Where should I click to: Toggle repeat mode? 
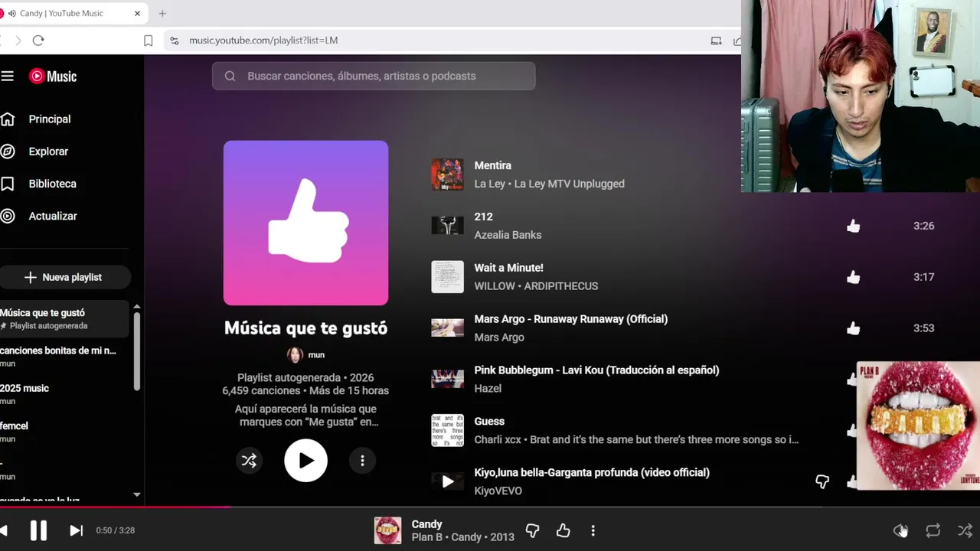(x=933, y=530)
